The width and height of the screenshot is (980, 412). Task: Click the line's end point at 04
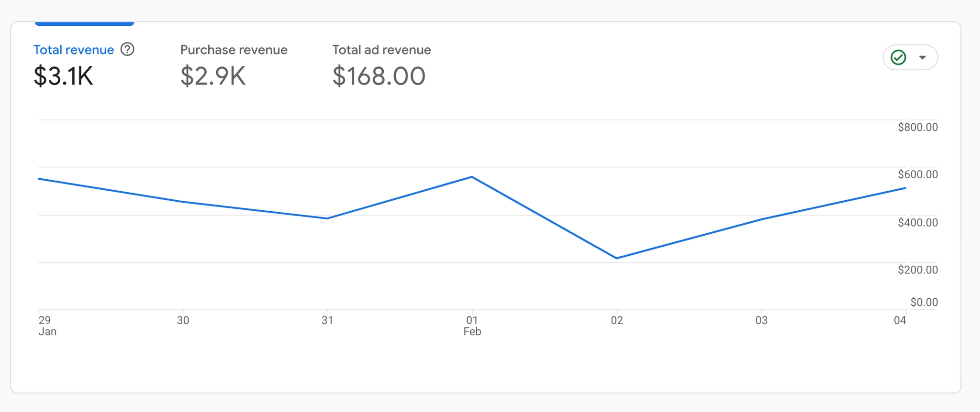(x=905, y=188)
